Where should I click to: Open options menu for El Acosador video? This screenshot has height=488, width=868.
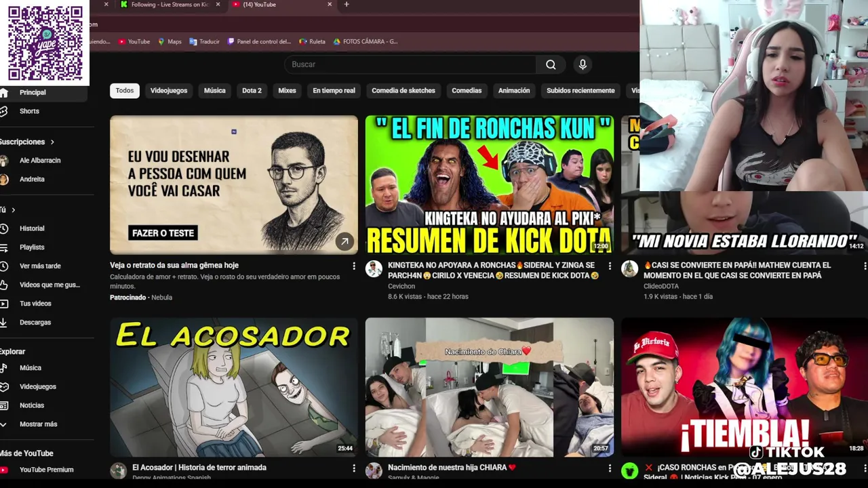coord(353,468)
